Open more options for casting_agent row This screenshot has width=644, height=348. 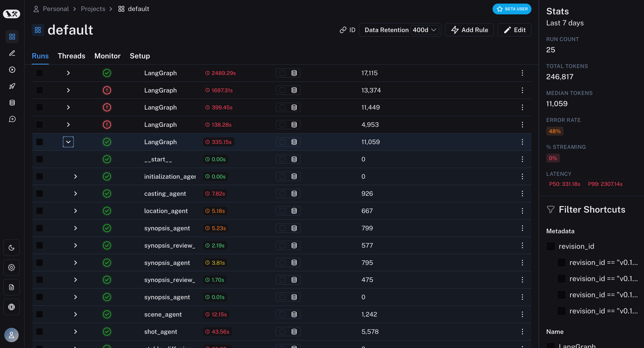522,194
